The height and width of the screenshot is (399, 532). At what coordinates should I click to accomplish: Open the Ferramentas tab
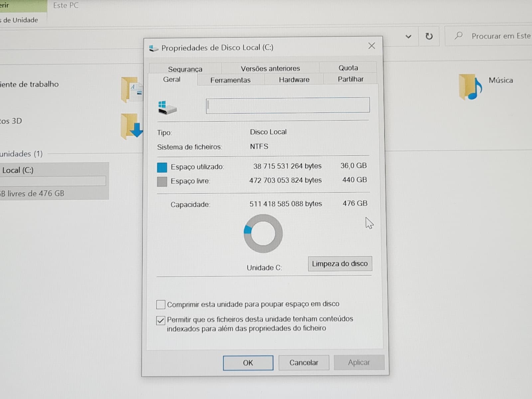pos(230,80)
